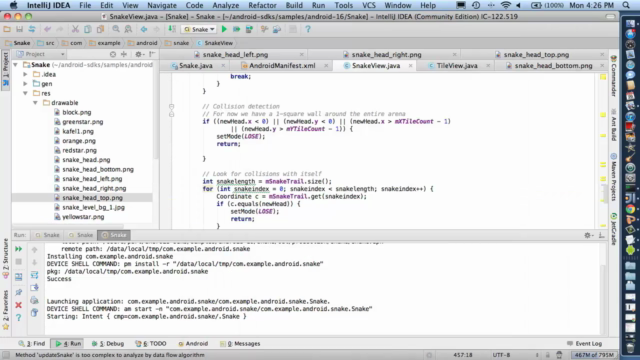The height and width of the screenshot is (360, 640).
Task: Toggle the Event Log panel
Action: [584, 344]
